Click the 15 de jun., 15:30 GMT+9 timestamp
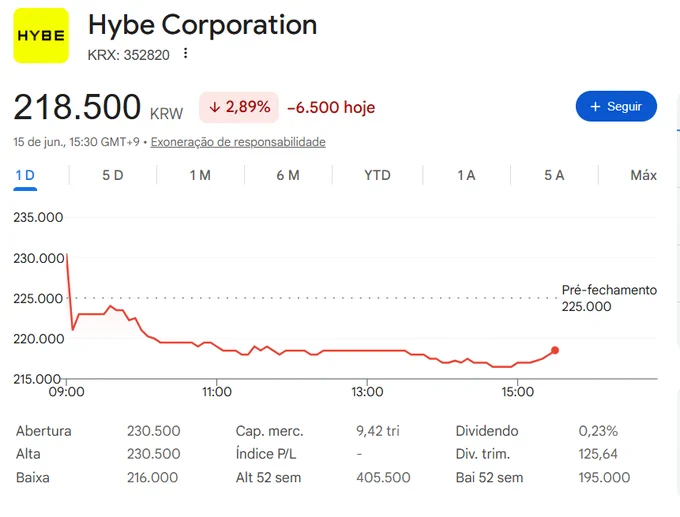680x517 pixels. (x=76, y=142)
